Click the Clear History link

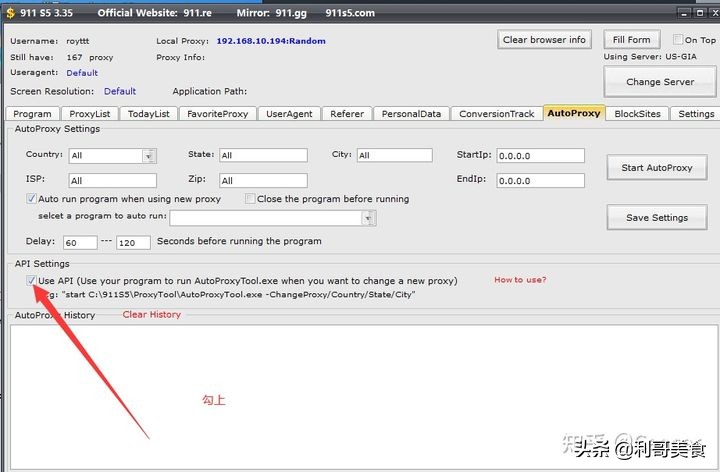pos(151,315)
